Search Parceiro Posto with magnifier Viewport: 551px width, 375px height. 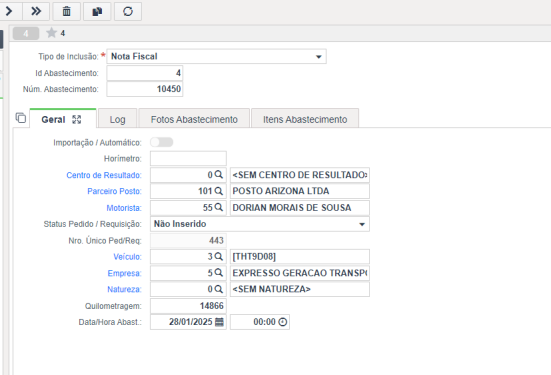(219, 191)
